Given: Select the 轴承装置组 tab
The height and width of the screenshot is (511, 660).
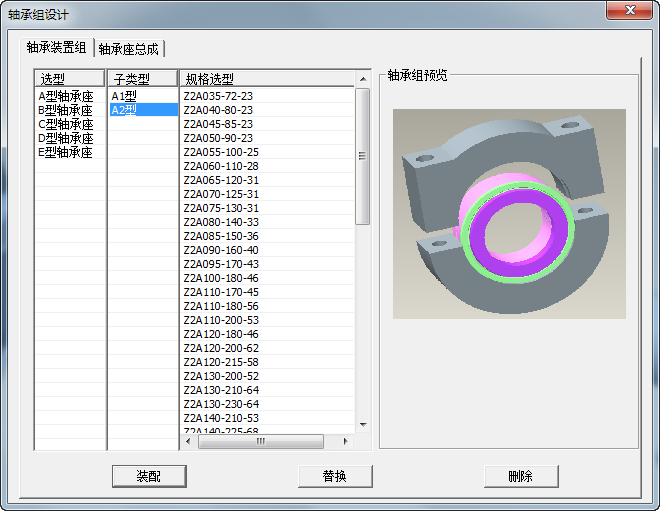Looking at the screenshot, I should click(x=57, y=47).
